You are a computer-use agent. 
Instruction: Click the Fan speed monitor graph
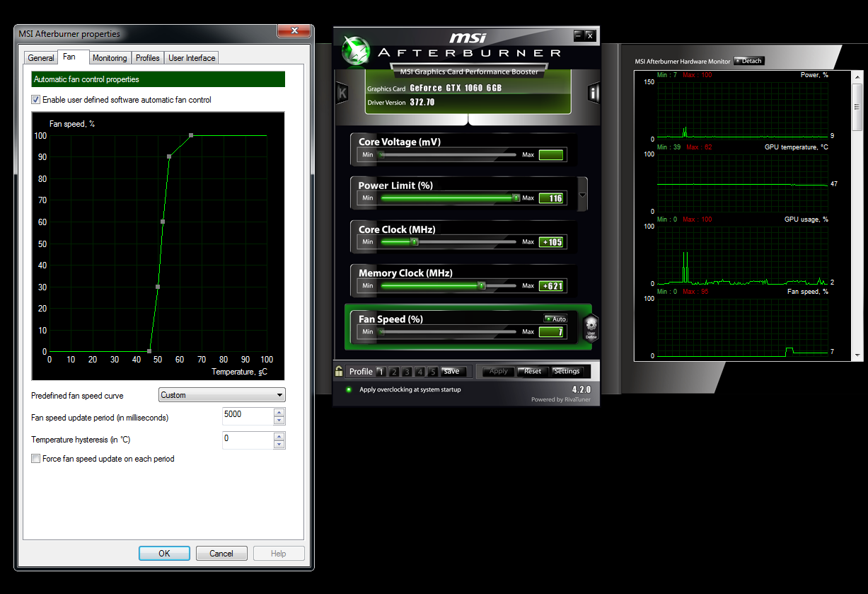coord(742,327)
